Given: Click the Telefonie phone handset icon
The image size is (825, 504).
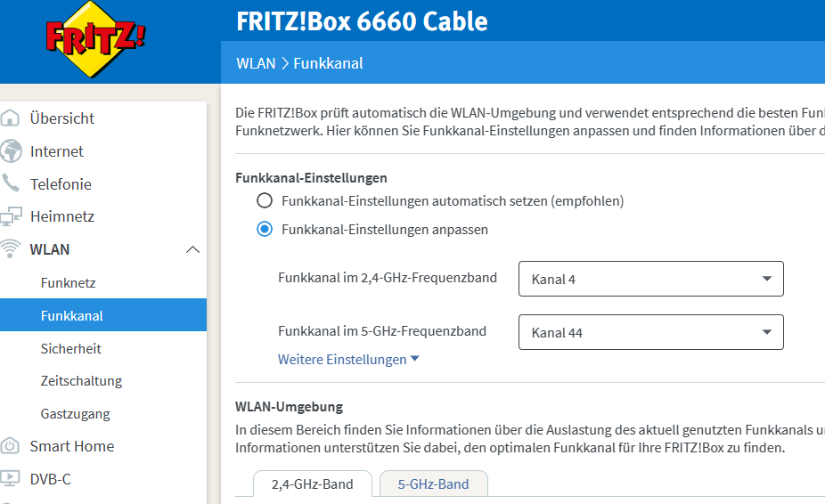Looking at the screenshot, I should click(x=10, y=184).
